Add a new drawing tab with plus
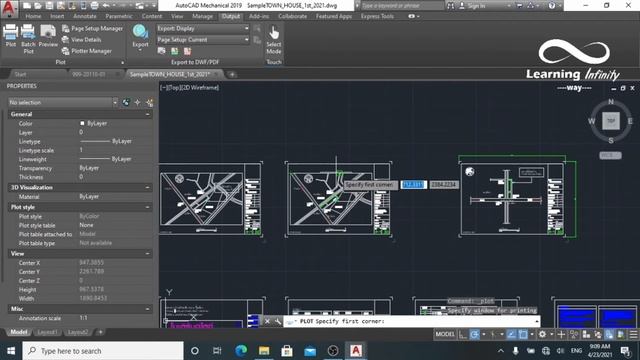Image resolution: width=640 pixels, height=360 pixels. (x=232, y=74)
